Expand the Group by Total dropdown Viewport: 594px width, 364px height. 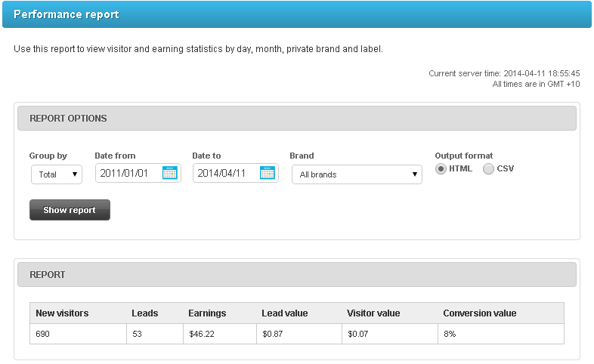tap(57, 174)
